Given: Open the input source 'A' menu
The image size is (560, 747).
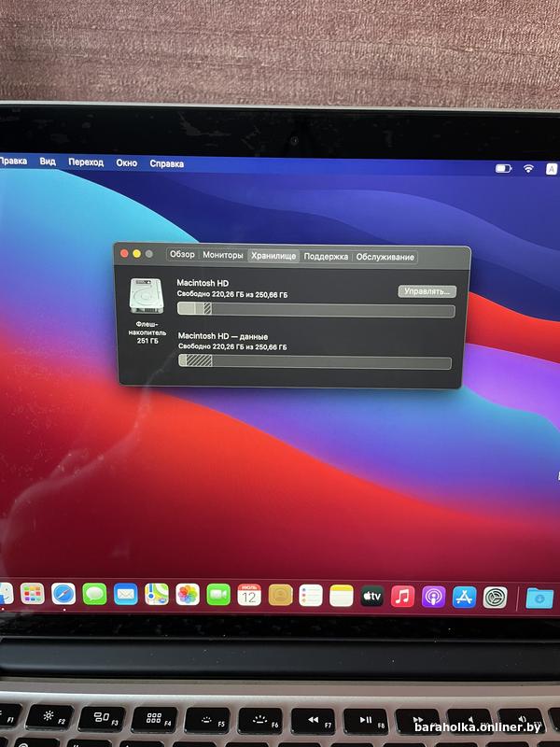Looking at the screenshot, I should tap(552, 169).
